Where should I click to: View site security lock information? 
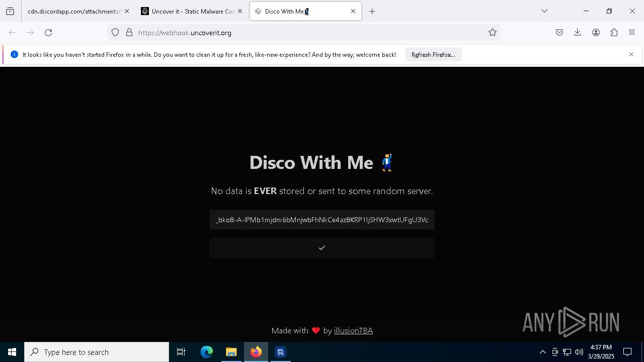pyautogui.click(x=129, y=32)
